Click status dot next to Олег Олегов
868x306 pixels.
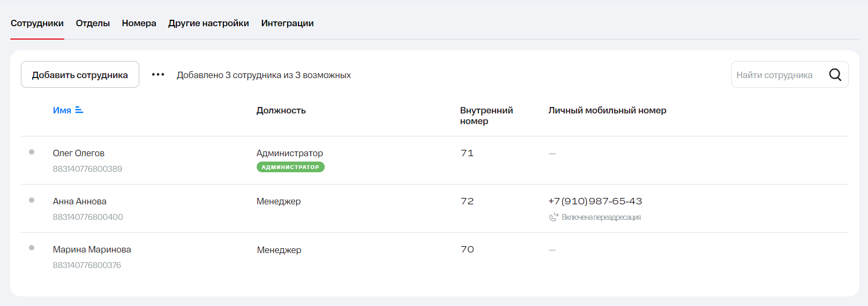32,152
